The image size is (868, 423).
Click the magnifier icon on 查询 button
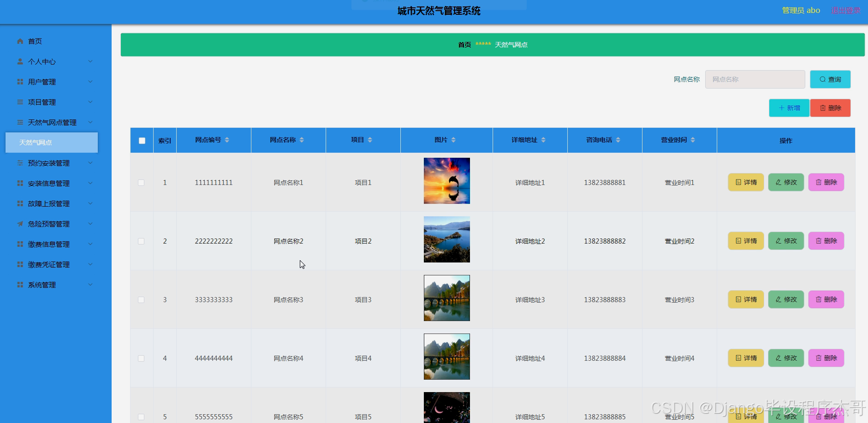tap(823, 79)
